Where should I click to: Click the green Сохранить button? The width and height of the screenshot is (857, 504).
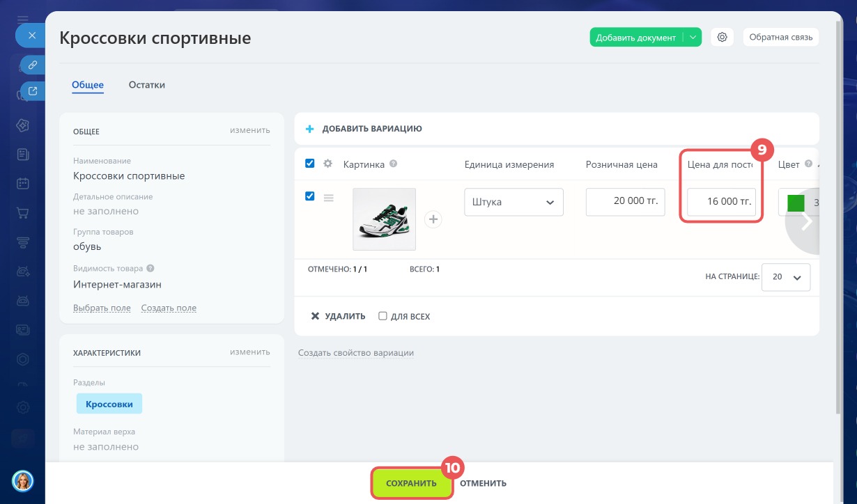[411, 483]
